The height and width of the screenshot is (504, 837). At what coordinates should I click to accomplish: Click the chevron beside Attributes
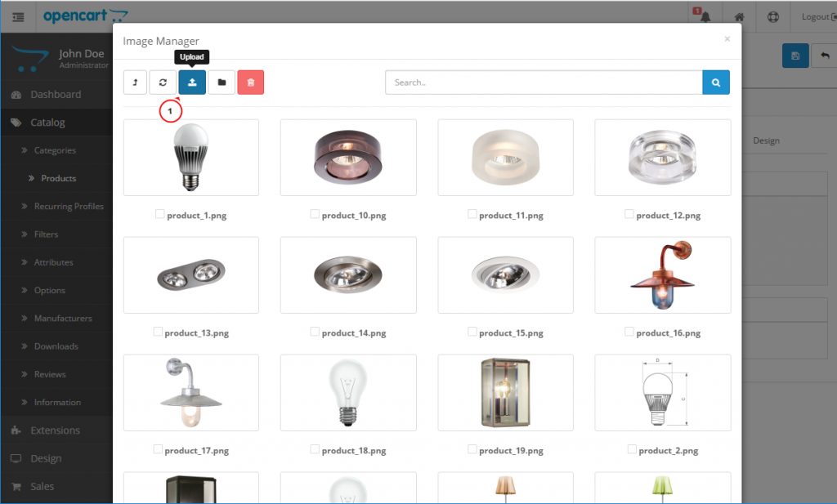pyautogui.click(x=24, y=262)
